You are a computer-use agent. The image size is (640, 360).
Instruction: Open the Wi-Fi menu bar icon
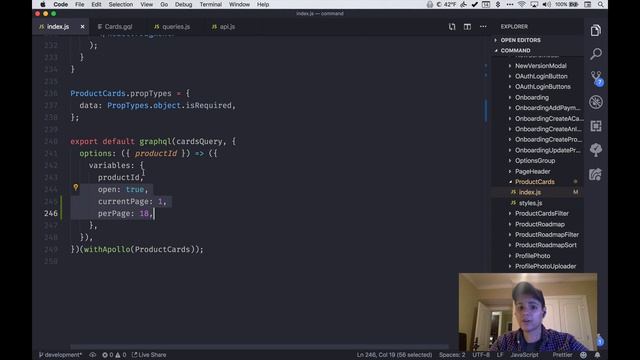(521, 4)
